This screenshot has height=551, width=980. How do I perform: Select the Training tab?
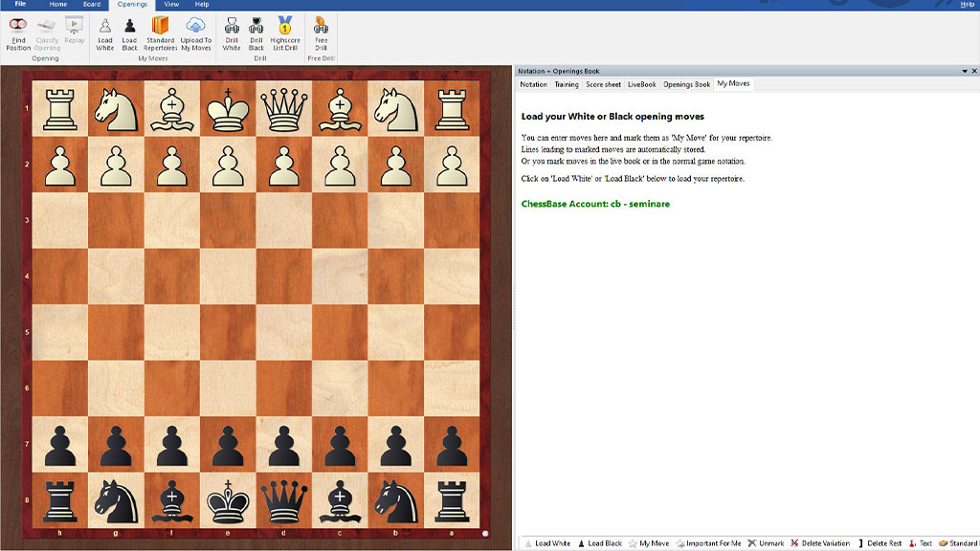pos(567,84)
